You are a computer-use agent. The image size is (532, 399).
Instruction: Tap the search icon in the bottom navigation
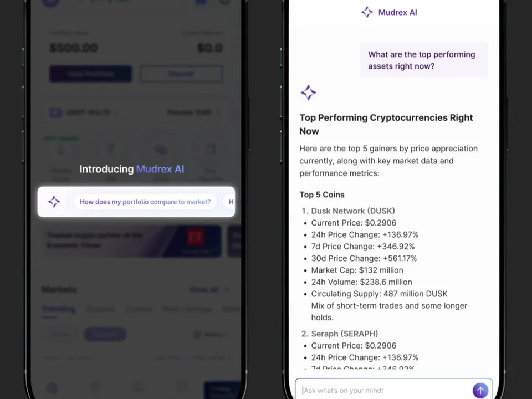tap(95, 388)
